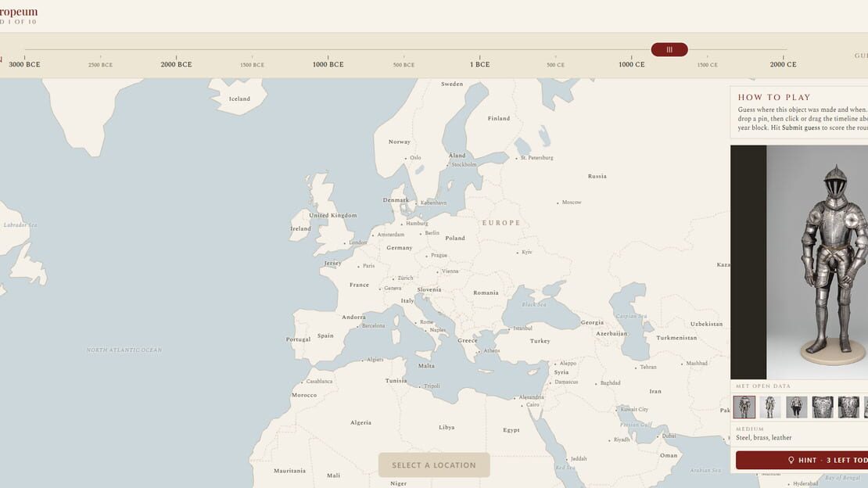Select the first outlined armor thumbnail
The height and width of the screenshot is (488, 868).
click(744, 407)
